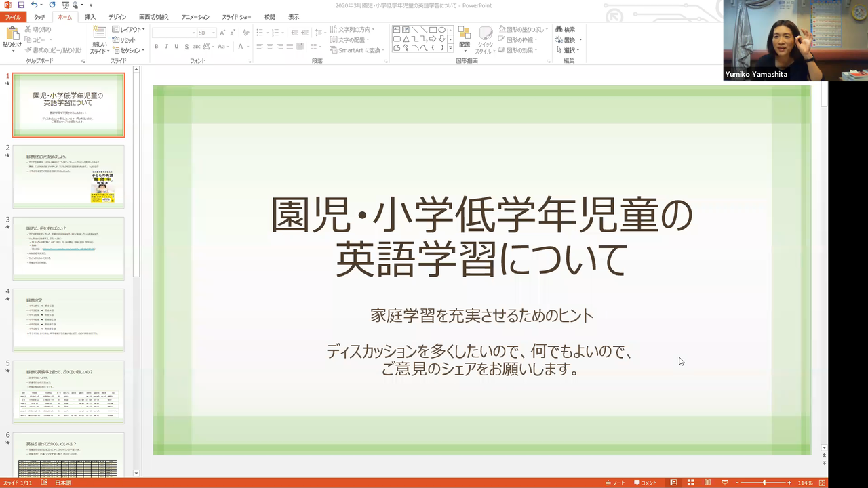
Task: Click the Decrease Font Size icon
Action: click(234, 33)
